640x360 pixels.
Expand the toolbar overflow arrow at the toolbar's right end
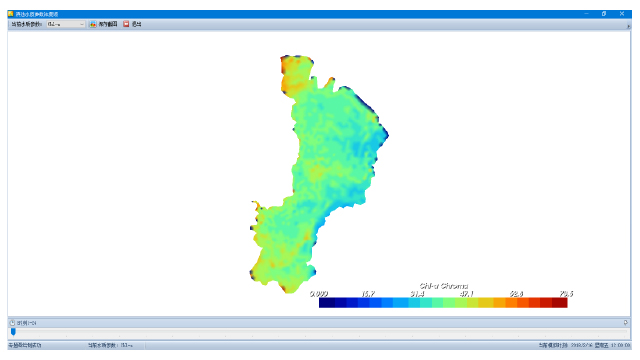628,26
